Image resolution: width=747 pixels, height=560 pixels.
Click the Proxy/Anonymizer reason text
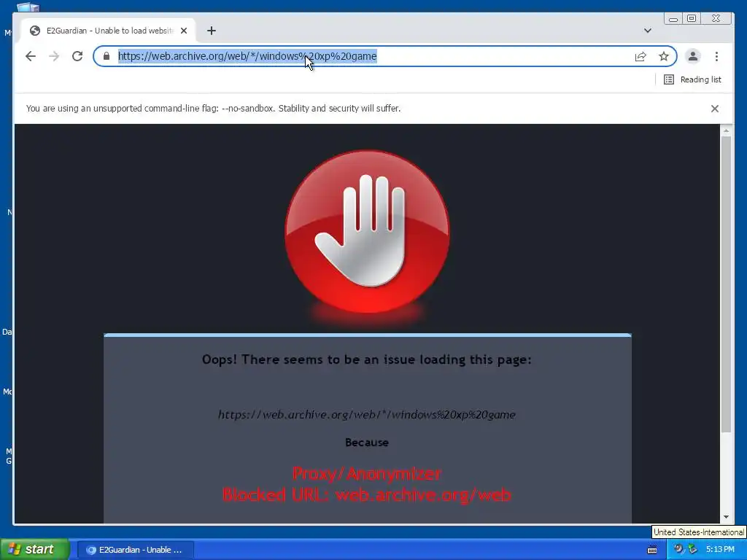click(x=367, y=473)
